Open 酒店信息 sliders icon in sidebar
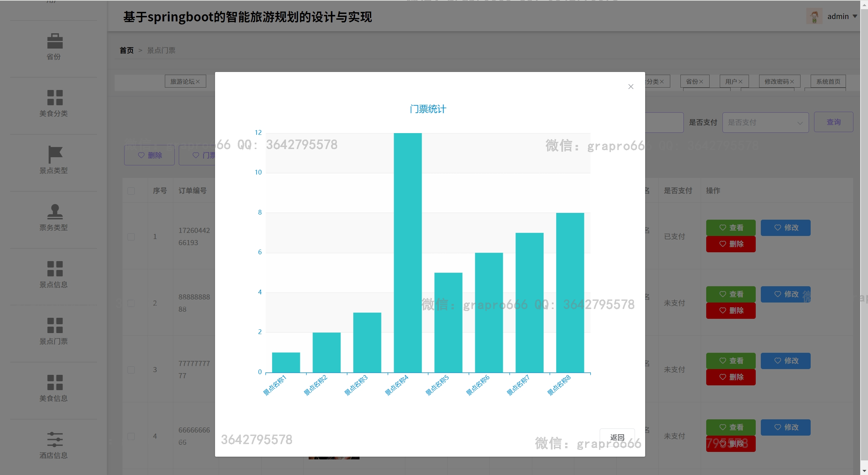The image size is (868, 475). click(55, 439)
